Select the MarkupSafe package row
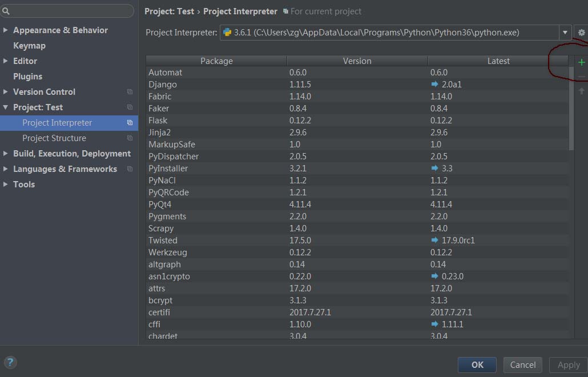 coord(357,144)
